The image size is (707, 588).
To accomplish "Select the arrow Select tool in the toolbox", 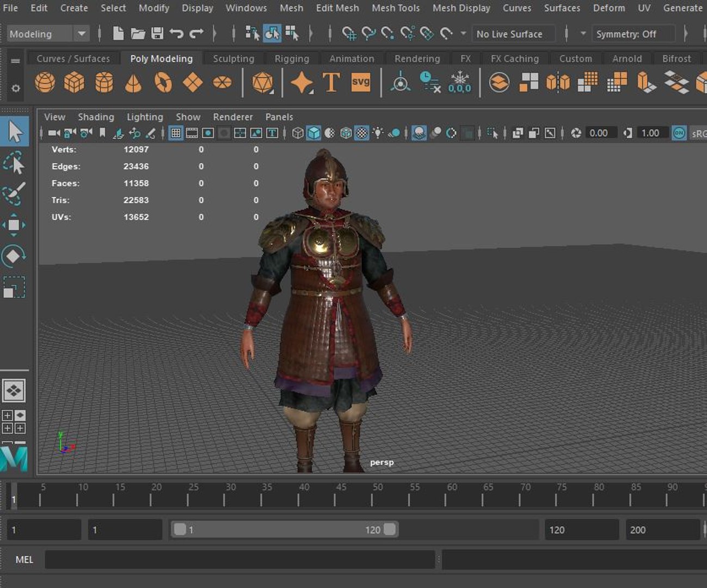I will [x=15, y=132].
